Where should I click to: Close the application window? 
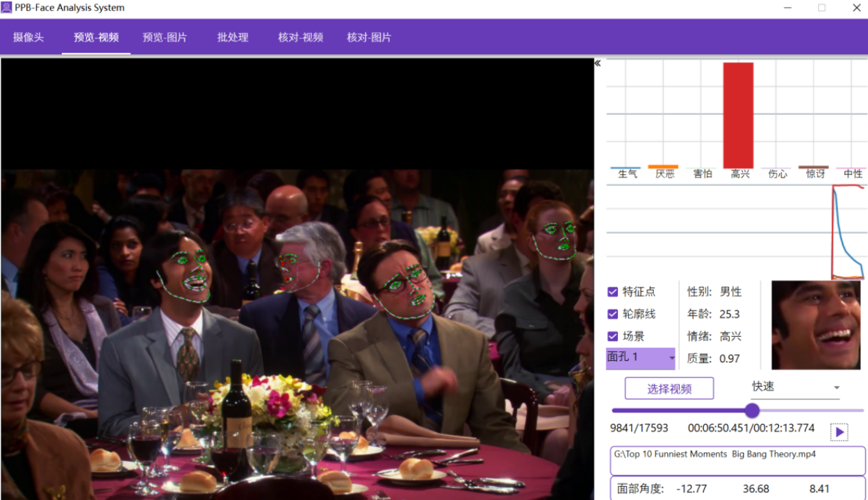pyautogui.click(x=856, y=8)
